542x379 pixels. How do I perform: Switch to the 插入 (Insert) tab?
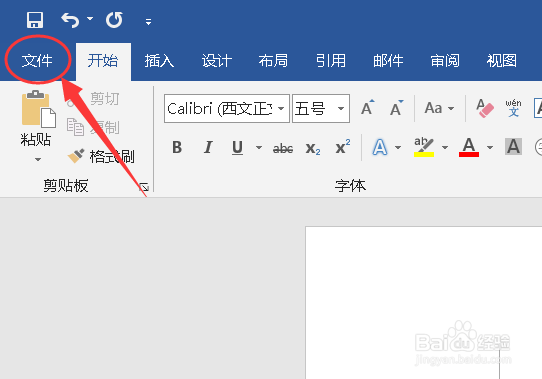[159, 61]
